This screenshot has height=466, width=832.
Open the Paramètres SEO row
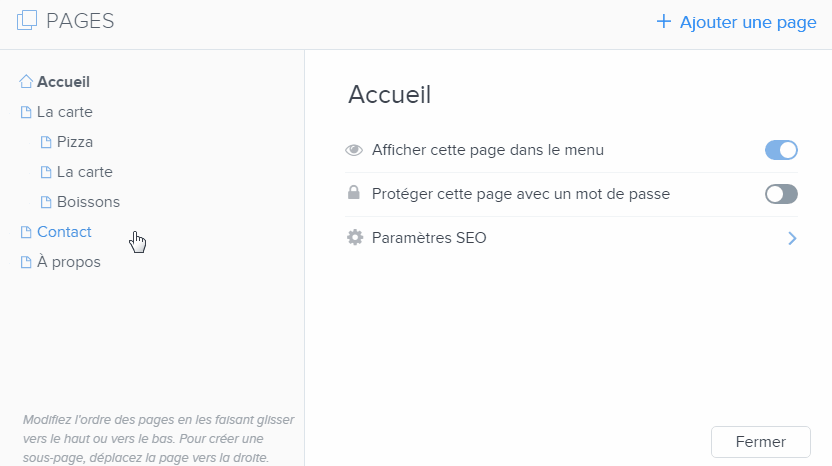(x=429, y=238)
